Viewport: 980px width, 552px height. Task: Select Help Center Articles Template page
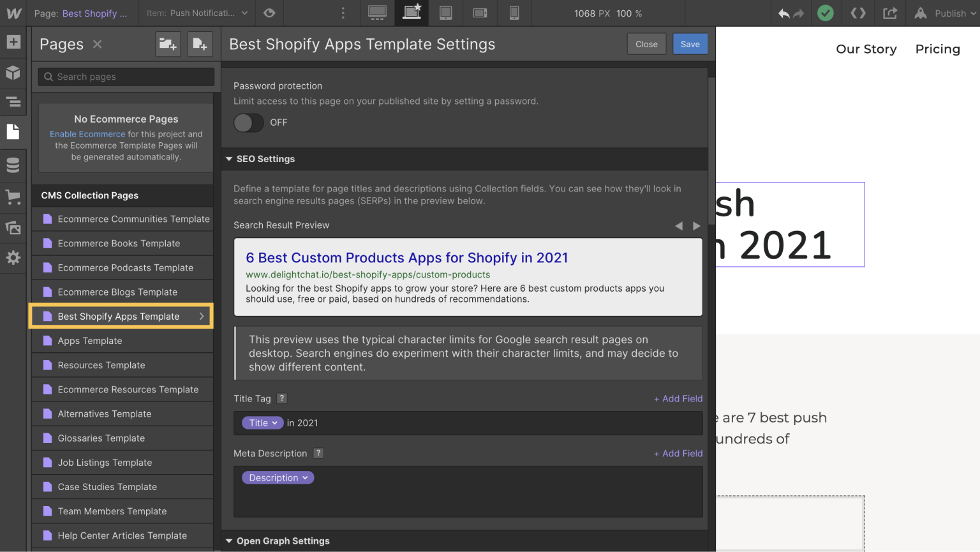coord(122,535)
